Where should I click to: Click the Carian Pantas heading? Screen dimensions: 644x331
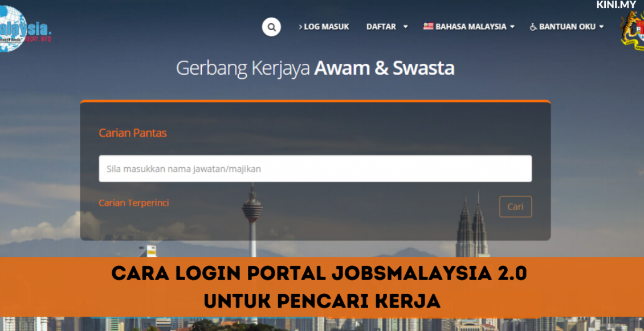(132, 133)
